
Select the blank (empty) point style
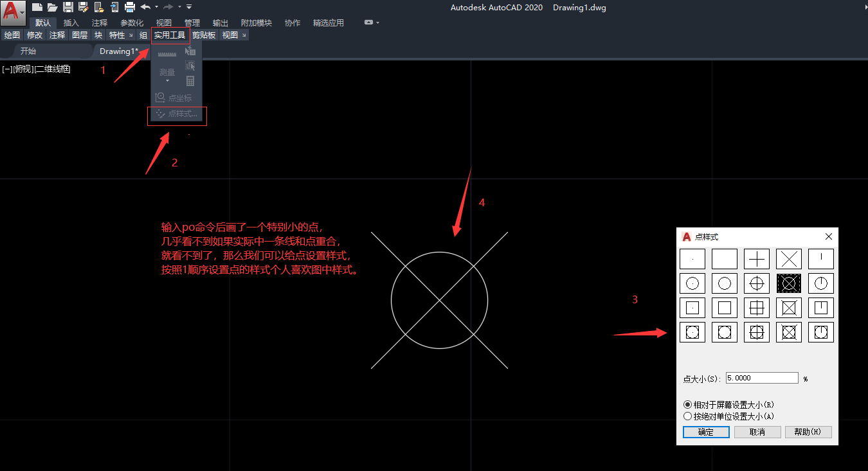pyautogui.click(x=725, y=259)
